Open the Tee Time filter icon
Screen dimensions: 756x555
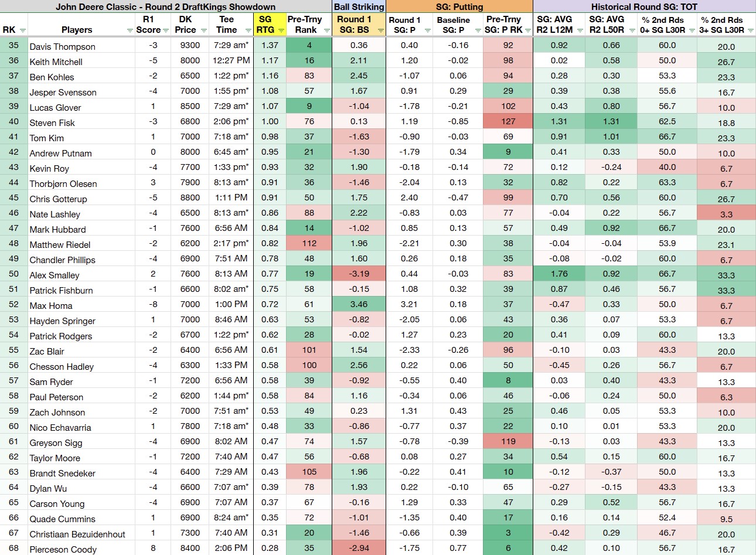coord(247,30)
